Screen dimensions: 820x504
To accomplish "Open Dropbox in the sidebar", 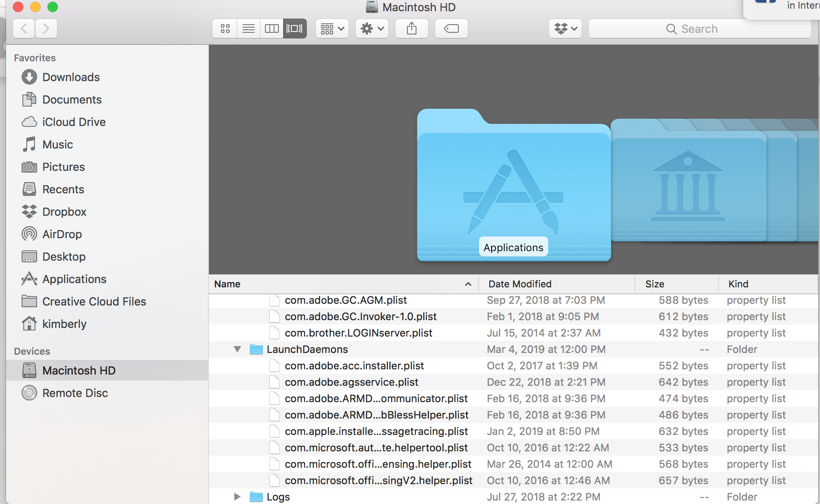I will point(107,212).
